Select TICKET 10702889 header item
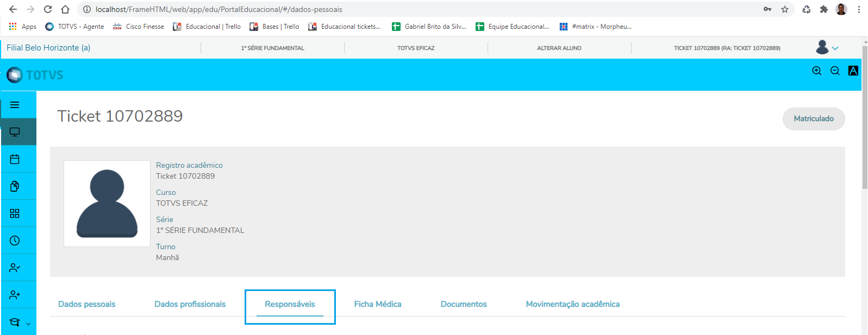Screen dimensions: 868x335 click(x=727, y=48)
